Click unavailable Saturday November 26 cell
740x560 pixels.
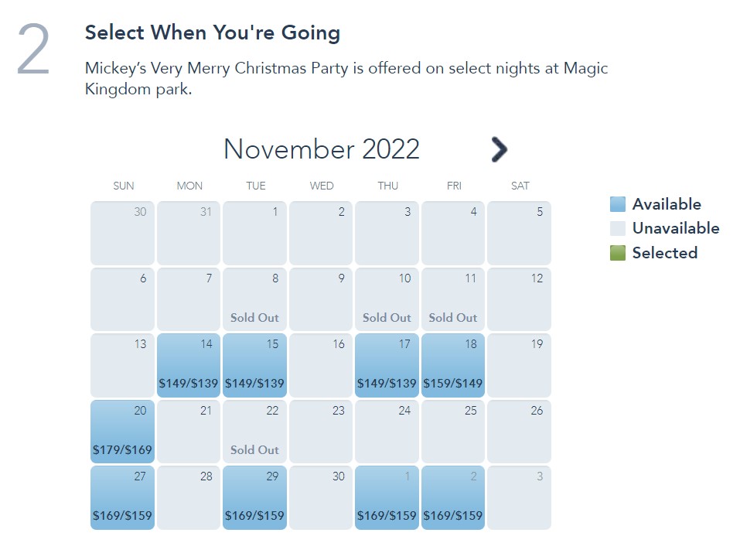point(519,432)
